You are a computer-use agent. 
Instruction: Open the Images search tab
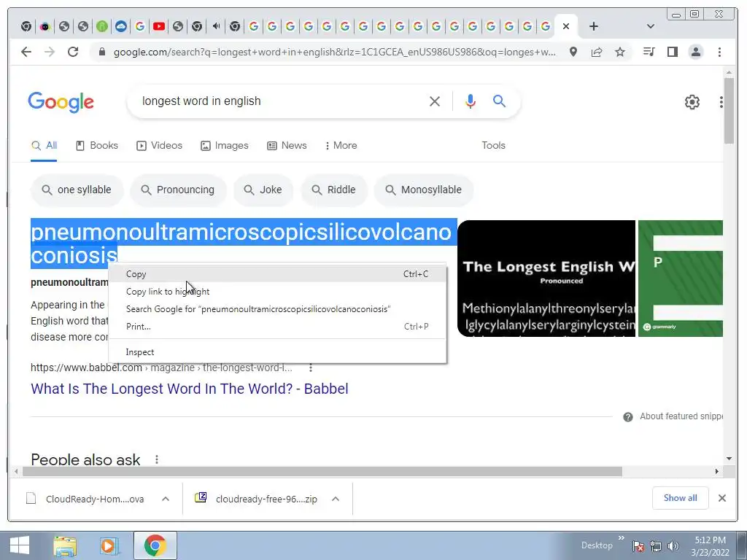(x=225, y=145)
